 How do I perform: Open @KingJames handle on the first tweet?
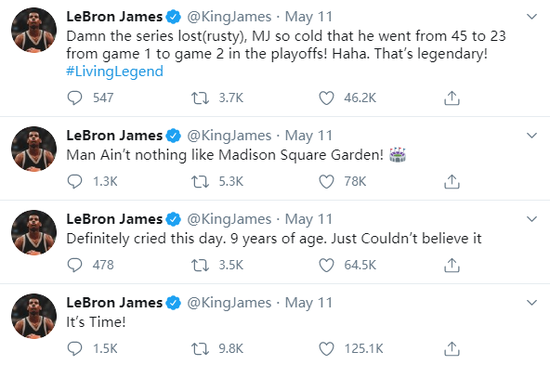(229, 17)
